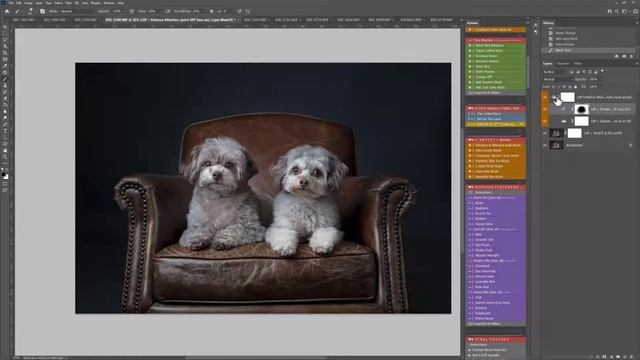This screenshot has height=360, width=640.
Task: Hide the top layer group
Action: point(545,97)
